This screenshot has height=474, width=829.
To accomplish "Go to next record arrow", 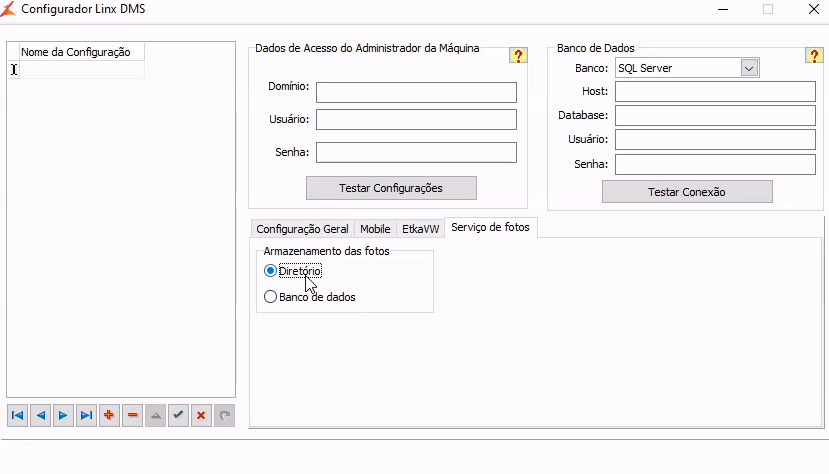I will [63, 415].
